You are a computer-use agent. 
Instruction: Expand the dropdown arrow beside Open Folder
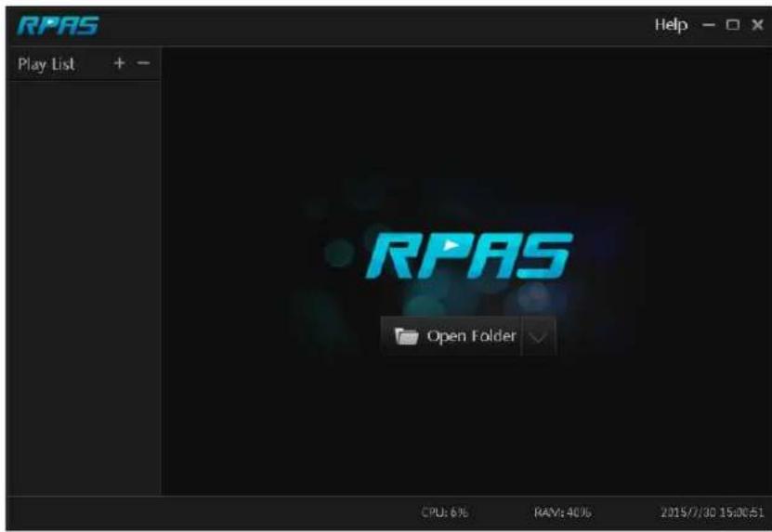click(538, 337)
